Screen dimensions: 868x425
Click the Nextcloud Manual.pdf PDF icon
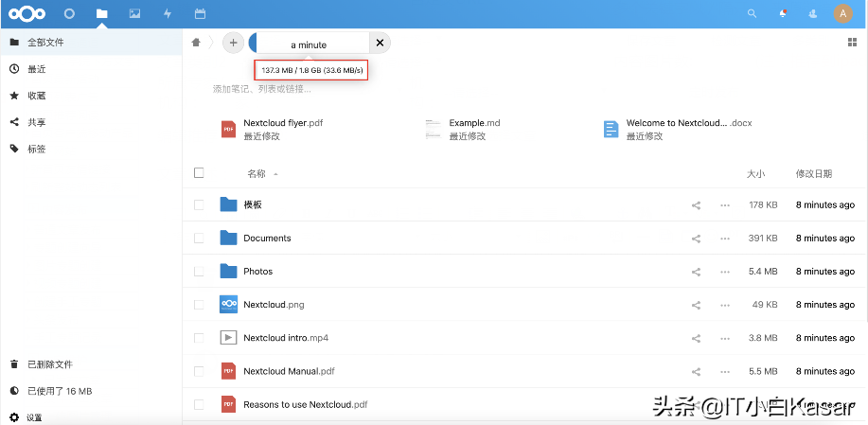click(x=228, y=371)
